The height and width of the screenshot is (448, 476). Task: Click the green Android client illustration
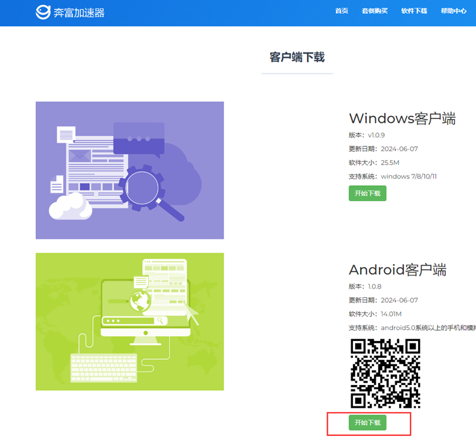[130, 321]
